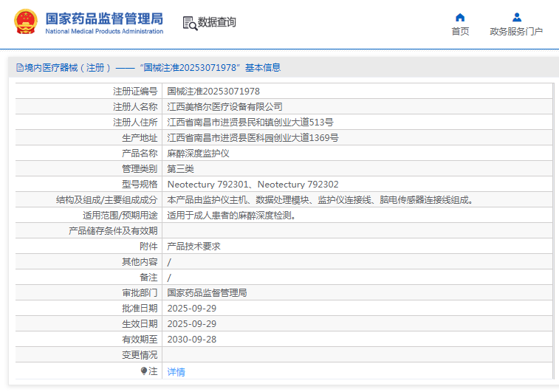Screen dimensions: 559x392
Task: Click the 数据查询 search document icon
Action: 190,23
